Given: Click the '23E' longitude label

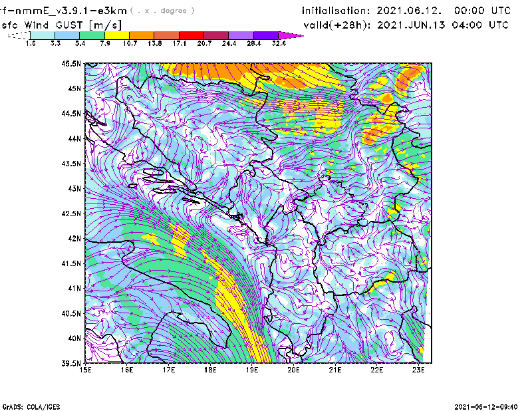Looking at the screenshot, I should point(418,370).
